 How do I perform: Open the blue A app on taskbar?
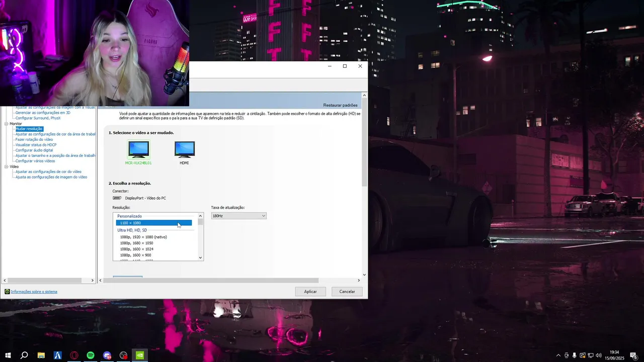[58, 355]
